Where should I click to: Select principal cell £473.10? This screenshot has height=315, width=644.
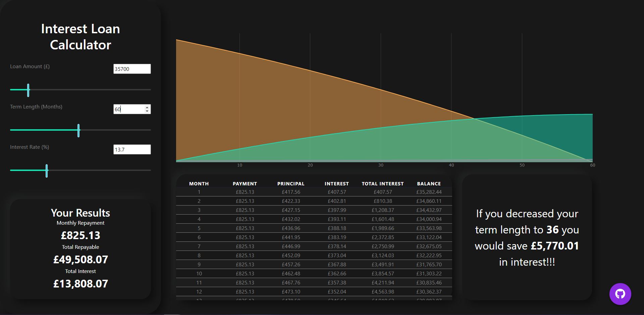(x=291, y=292)
